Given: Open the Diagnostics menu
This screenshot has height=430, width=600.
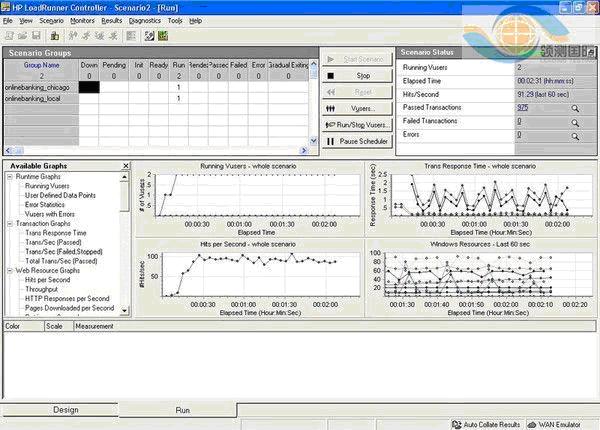Looking at the screenshot, I should (144, 20).
